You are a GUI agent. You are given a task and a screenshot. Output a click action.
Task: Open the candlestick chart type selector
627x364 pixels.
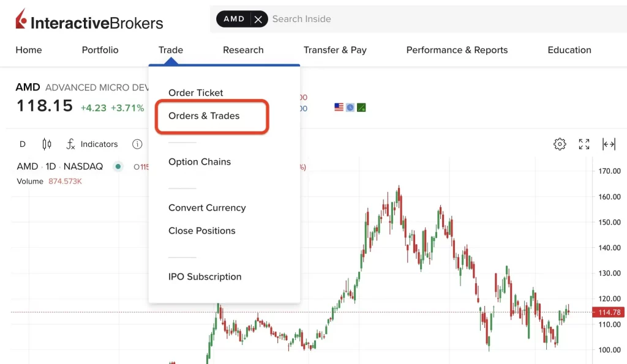tap(47, 144)
